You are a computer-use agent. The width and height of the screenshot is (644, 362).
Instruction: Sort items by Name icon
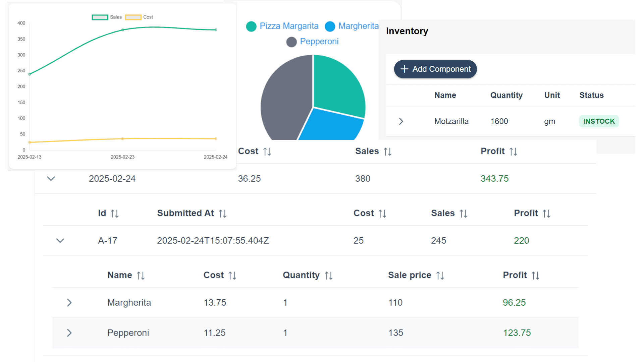coord(141,276)
